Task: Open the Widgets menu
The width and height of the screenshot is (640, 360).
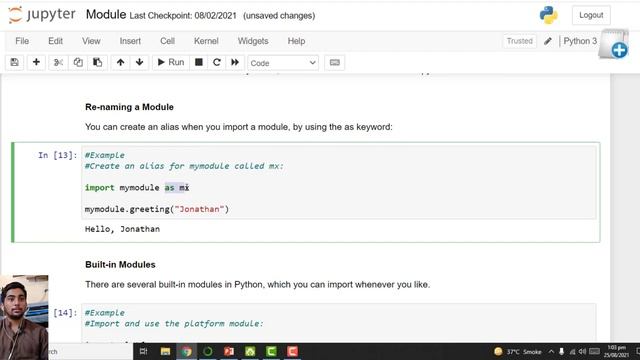Action: click(253, 41)
